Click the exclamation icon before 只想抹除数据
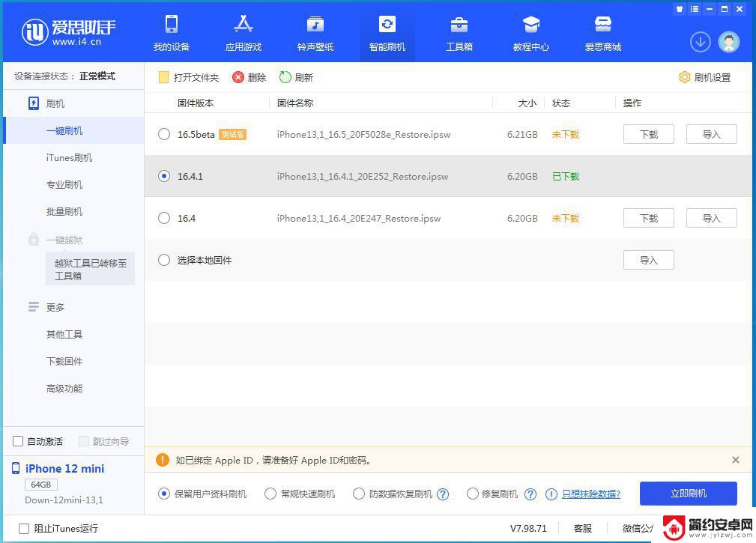 tap(551, 494)
